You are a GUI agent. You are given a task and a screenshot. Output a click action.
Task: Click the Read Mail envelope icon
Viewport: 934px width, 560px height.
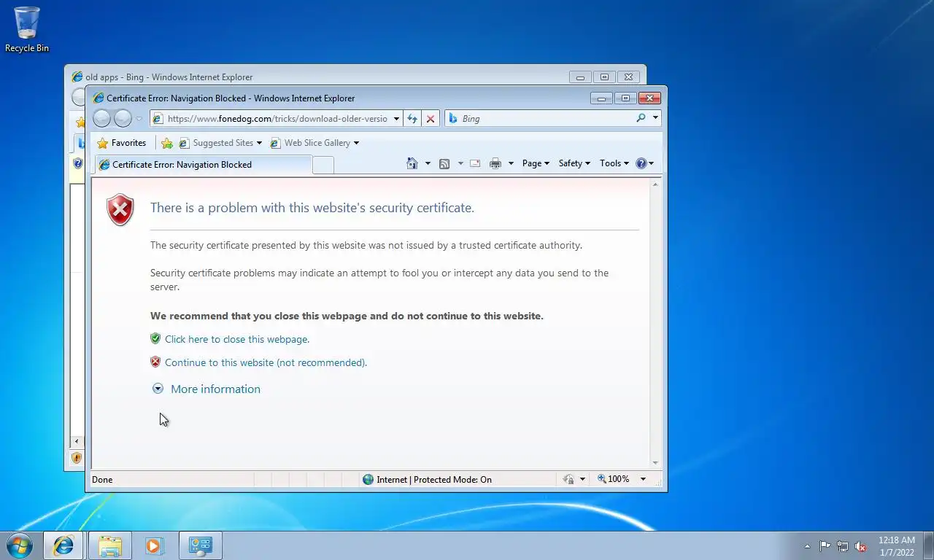click(x=475, y=163)
